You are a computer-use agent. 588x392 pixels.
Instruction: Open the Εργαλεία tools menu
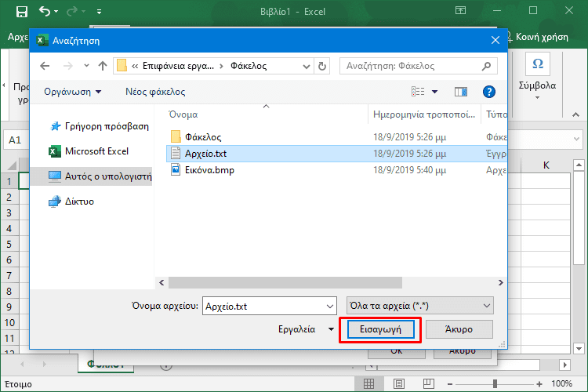(306, 329)
